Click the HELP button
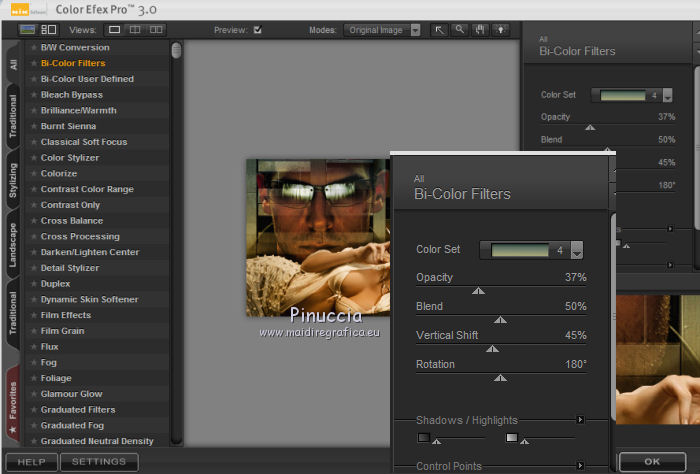This screenshot has height=474, width=700. (x=31, y=462)
